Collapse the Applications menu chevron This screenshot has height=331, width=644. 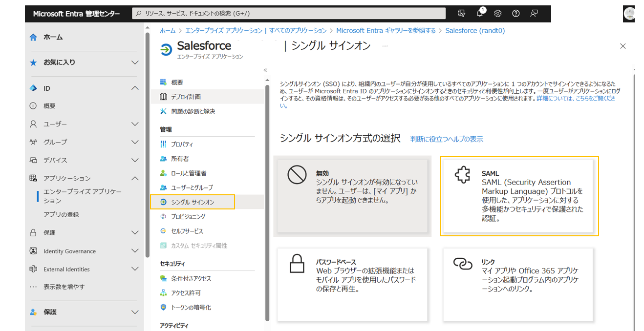tap(135, 178)
